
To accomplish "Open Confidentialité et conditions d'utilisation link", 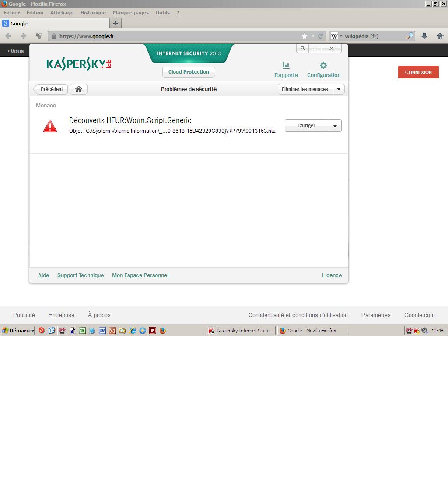I will tap(298, 315).
